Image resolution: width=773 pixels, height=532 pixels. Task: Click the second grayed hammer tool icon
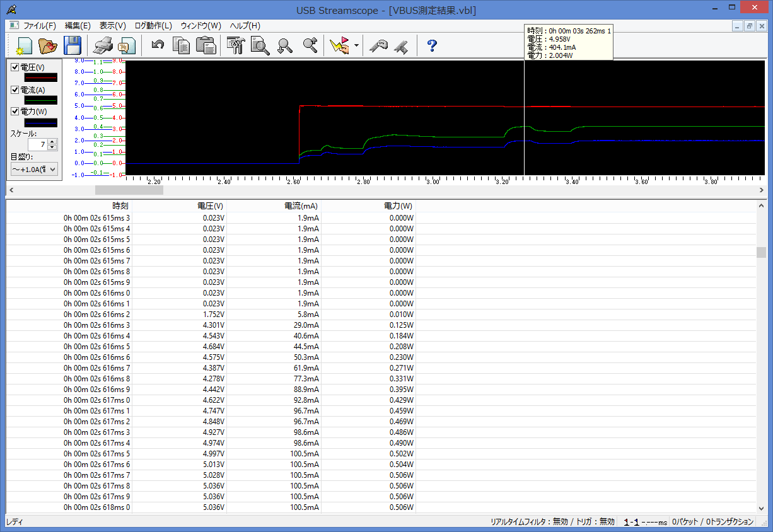pyautogui.click(x=401, y=46)
